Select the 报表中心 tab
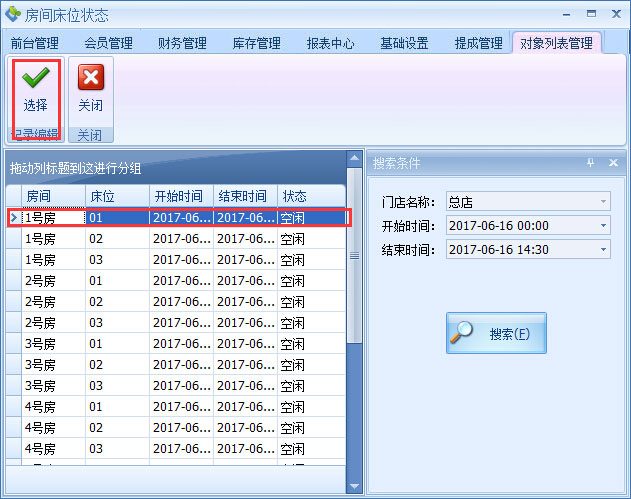631x499 pixels. 330,44
